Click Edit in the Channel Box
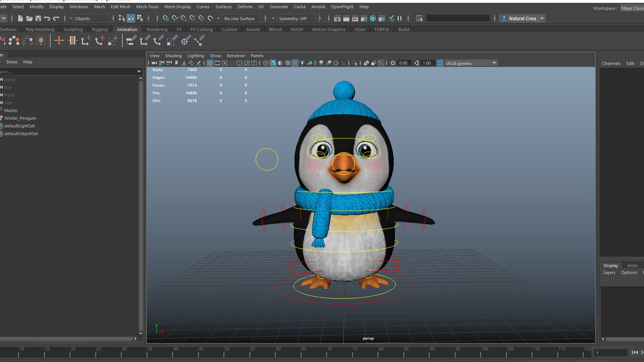This screenshot has width=644, height=362. pyautogui.click(x=630, y=63)
